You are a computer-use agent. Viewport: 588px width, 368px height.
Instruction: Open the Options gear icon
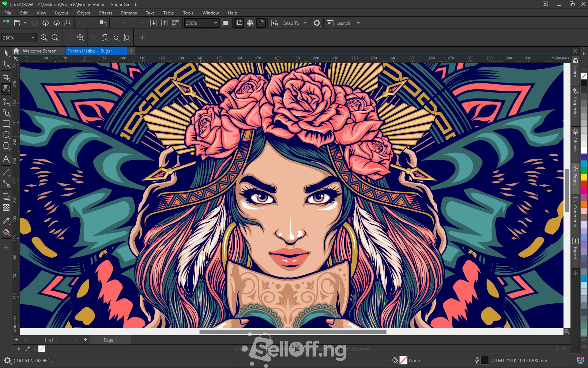click(317, 23)
